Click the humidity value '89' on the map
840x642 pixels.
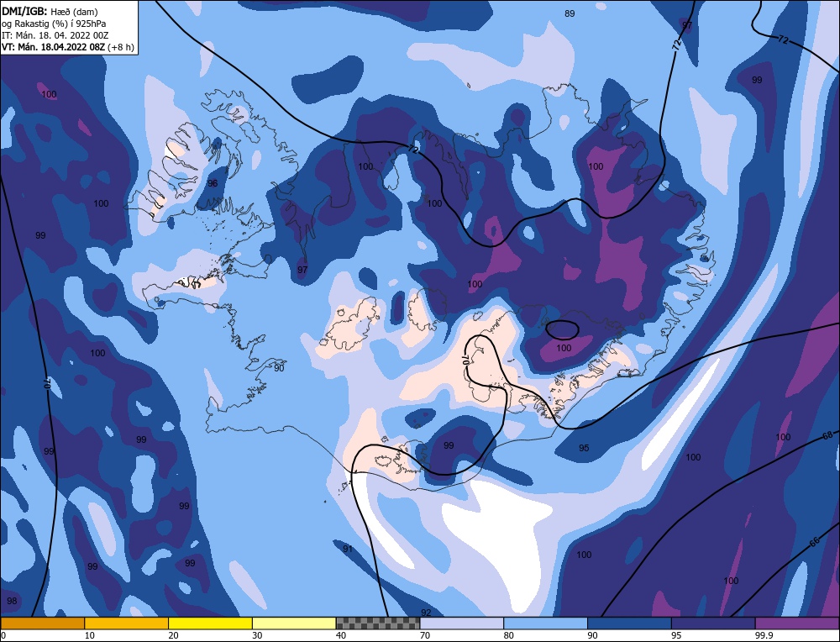point(570,13)
